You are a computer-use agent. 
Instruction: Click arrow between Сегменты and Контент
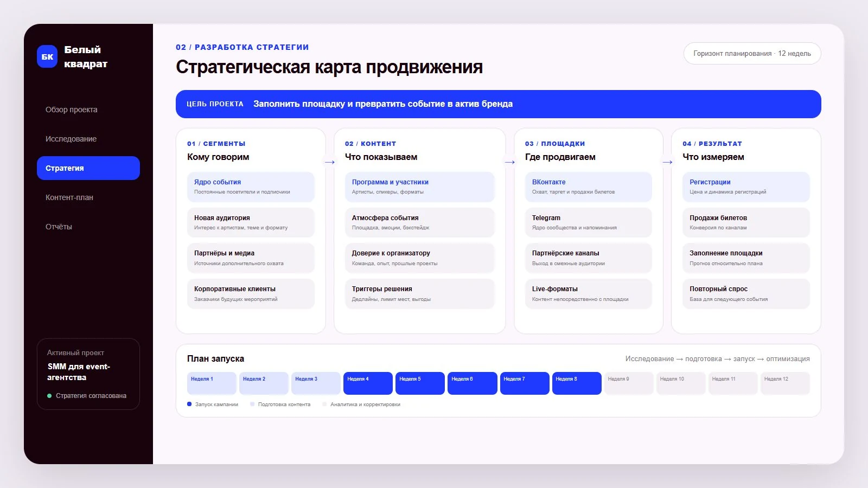click(x=330, y=162)
